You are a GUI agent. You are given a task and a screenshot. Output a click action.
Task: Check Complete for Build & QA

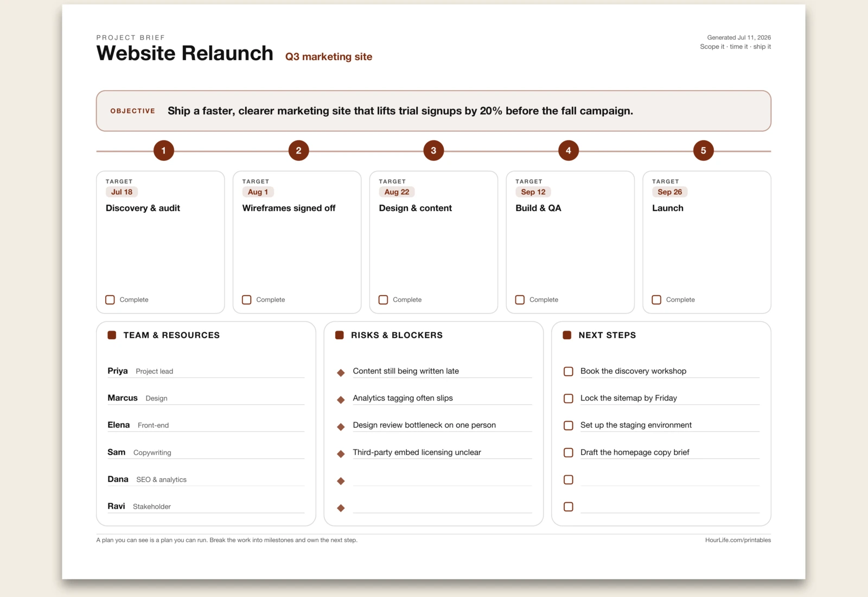[x=520, y=300]
